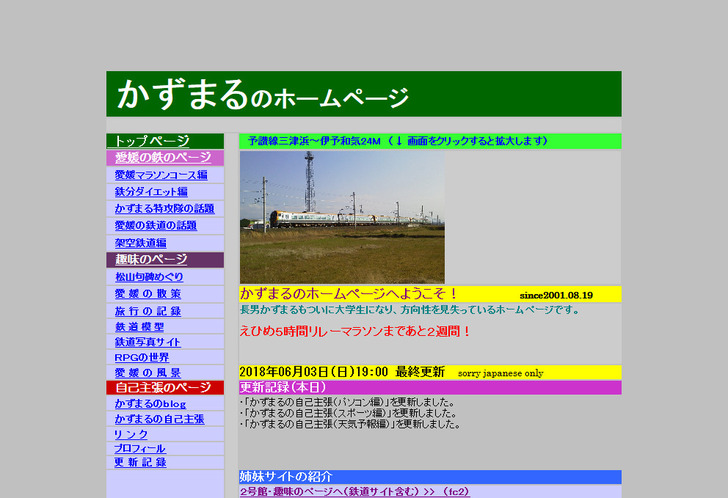Open the プロフィール page
Image resolution: width=728 pixels, height=498 pixels.
tap(139, 449)
